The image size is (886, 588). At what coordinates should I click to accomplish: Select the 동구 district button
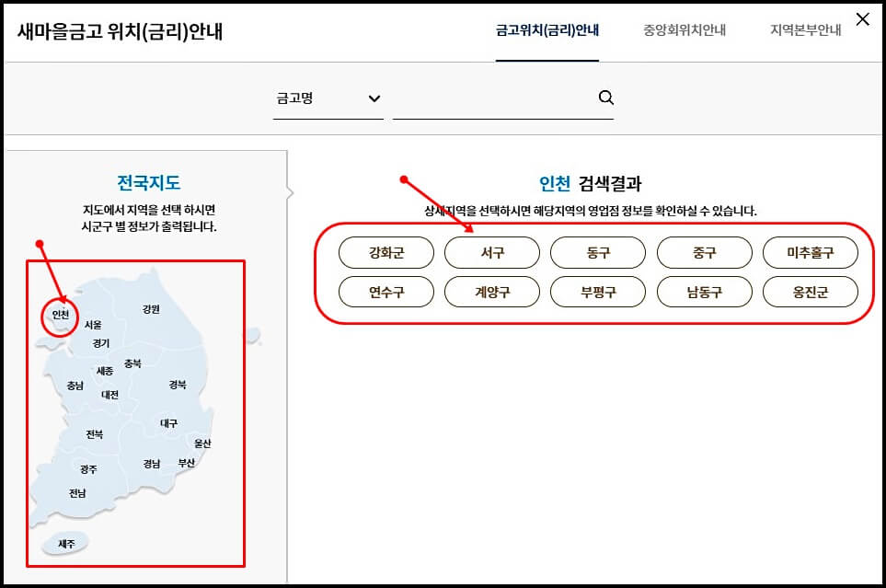598,252
